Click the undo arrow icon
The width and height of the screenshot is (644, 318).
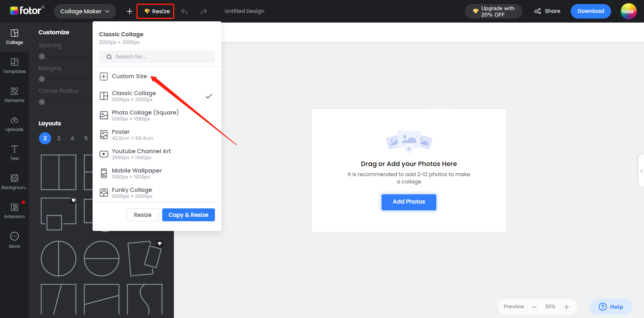pyautogui.click(x=184, y=11)
